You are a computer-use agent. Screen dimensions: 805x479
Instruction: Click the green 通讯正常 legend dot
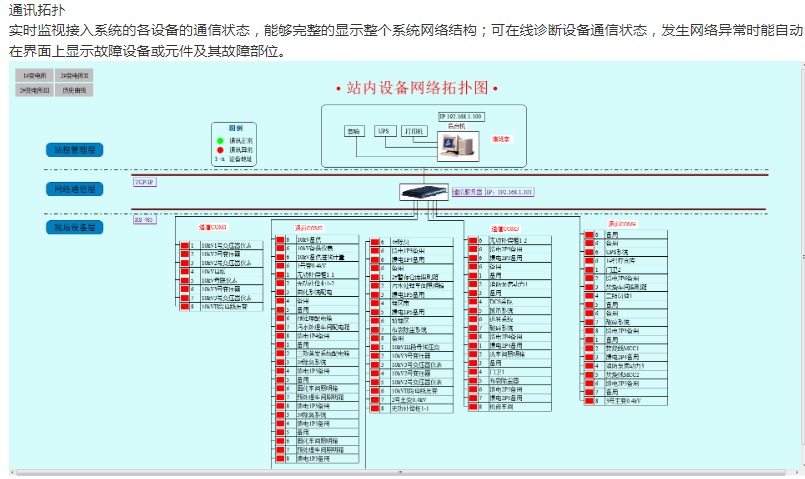pyautogui.click(x=220, y=141)
